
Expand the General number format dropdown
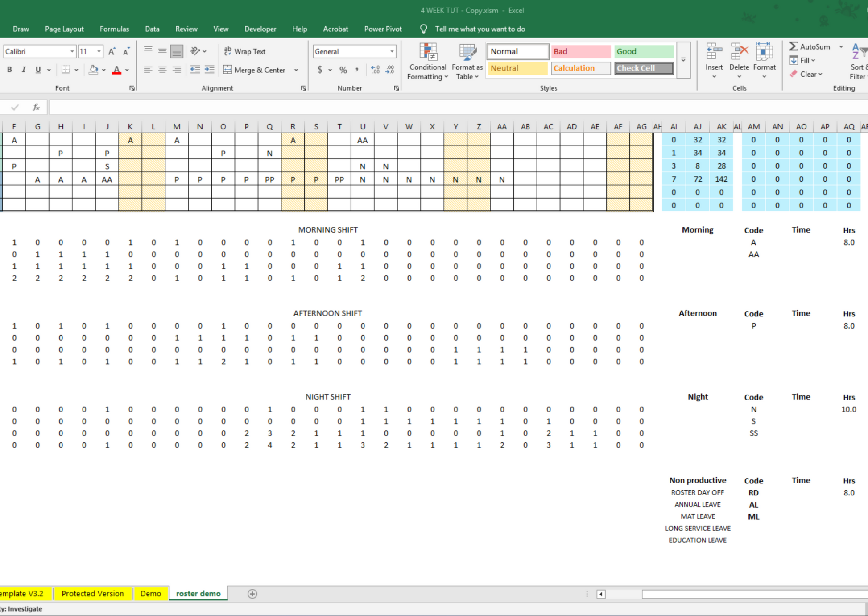tap(392, 51)
